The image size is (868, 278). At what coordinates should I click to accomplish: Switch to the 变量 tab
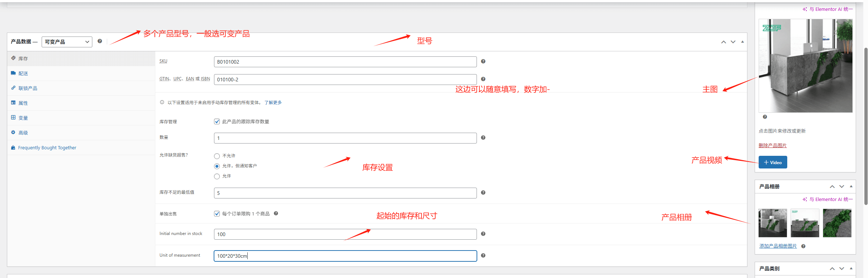tap(23, 118)
